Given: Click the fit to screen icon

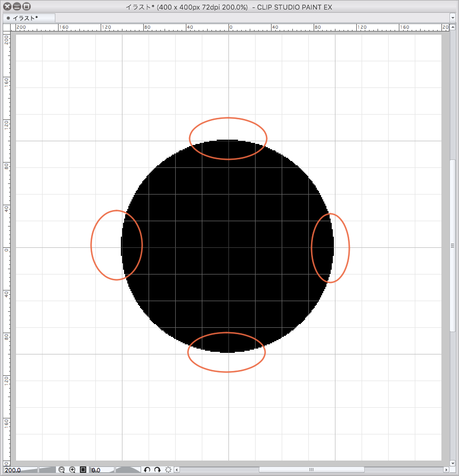Looking at the screenshot, I should coord(83,470).
